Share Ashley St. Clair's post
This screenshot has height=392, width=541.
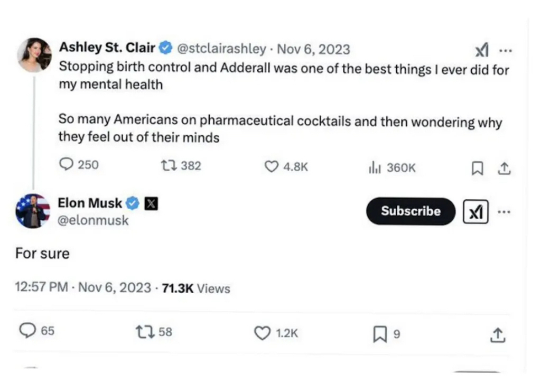point(504,169)
